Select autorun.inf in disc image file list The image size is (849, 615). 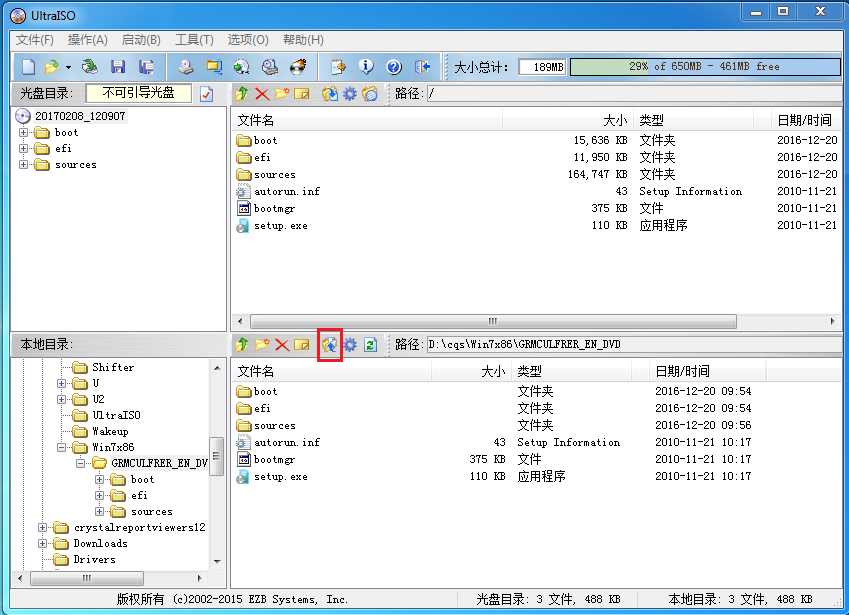287,192
